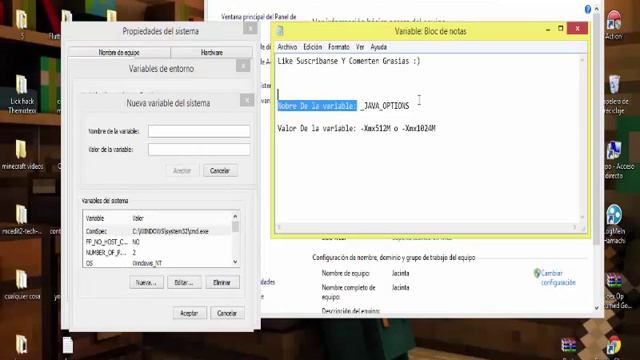Viewport: 640px width, 360px height.
Task: Open Archivo menu in Bloc de notas
Action: coord(287,47)
